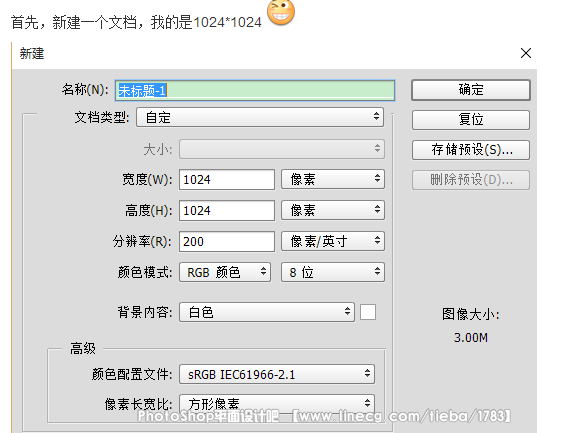Open the 背景内容 dropdown showing 白色
The image size is (561, 433).
tap(267, 312)
